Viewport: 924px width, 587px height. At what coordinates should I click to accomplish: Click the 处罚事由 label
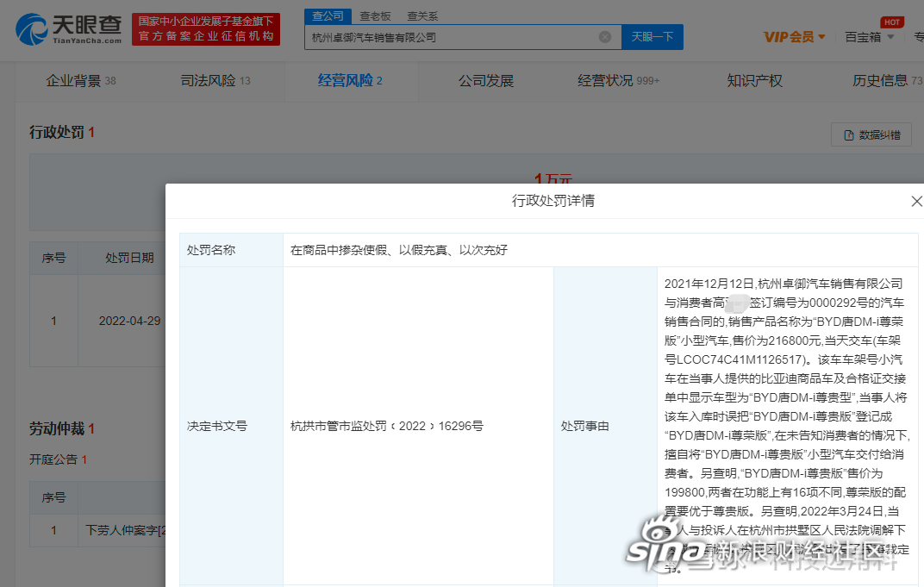(584, 426)
